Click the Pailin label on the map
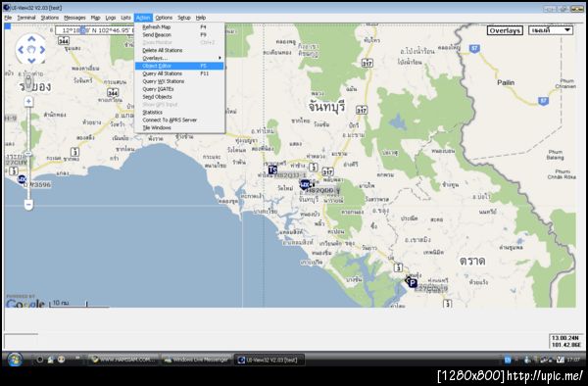The height and width of the screenshot is (386, 588). click(x=506, y=82)
